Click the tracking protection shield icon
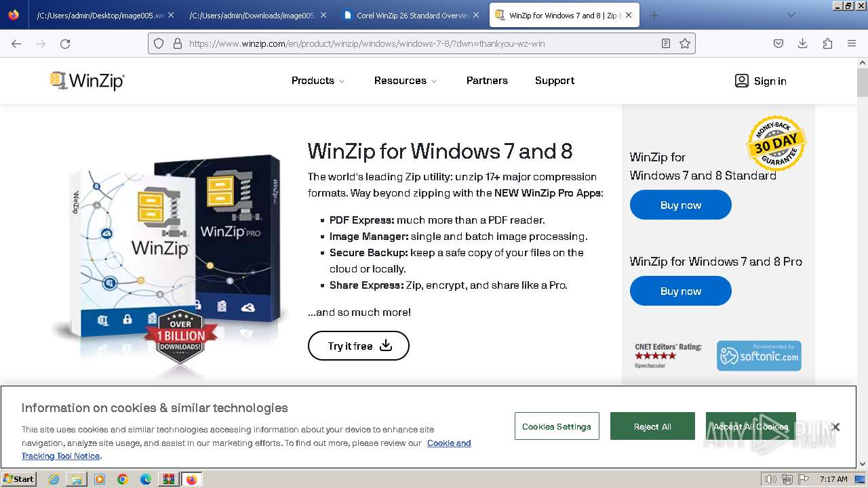The width and height of the screenshot is (868, 488). point(159,43)
